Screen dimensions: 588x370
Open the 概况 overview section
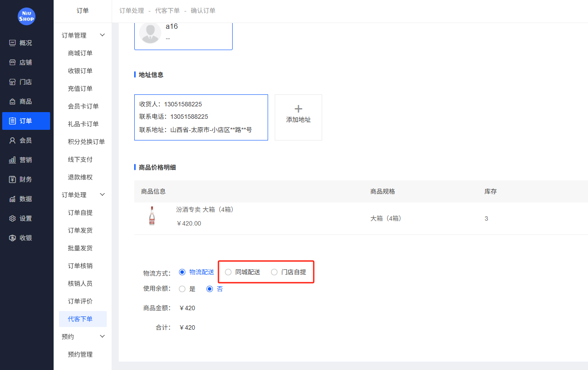point(26,43)
